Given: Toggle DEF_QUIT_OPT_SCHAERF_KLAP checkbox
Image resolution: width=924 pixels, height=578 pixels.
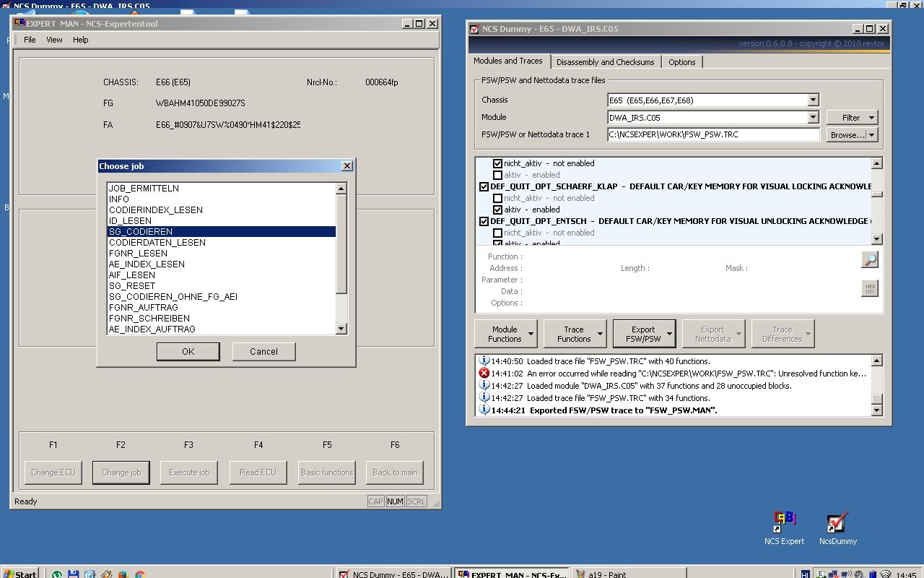Looking at the screenshot, I should [x=484, y=186].
